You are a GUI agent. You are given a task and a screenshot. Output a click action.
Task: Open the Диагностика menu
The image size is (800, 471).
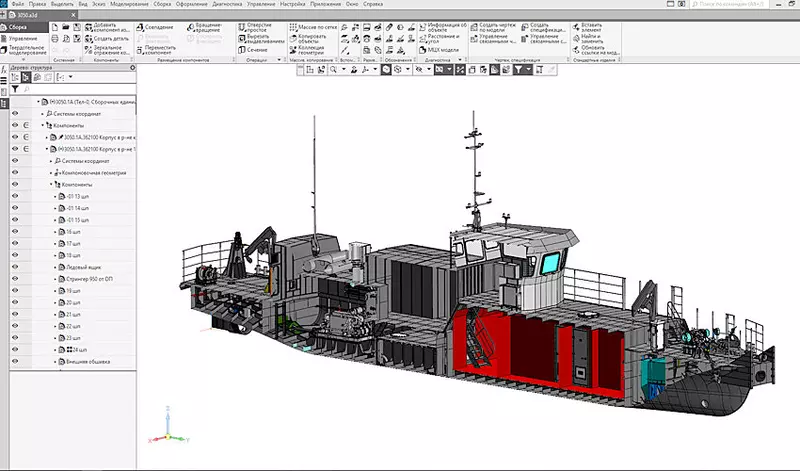pyautogui.click(x=228, y=4)
